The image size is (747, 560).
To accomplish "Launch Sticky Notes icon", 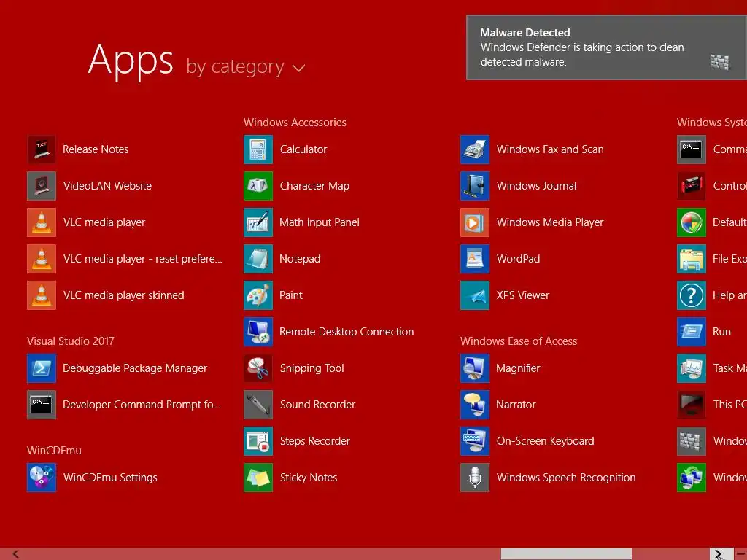I will [x=258, y=478].
